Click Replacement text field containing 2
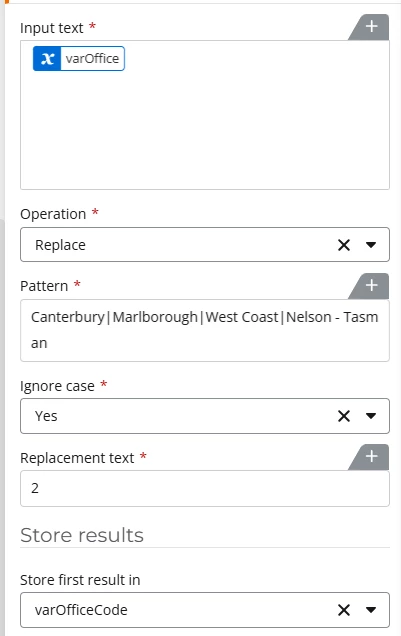Screen dimensions: 401x636 [205, 488]
